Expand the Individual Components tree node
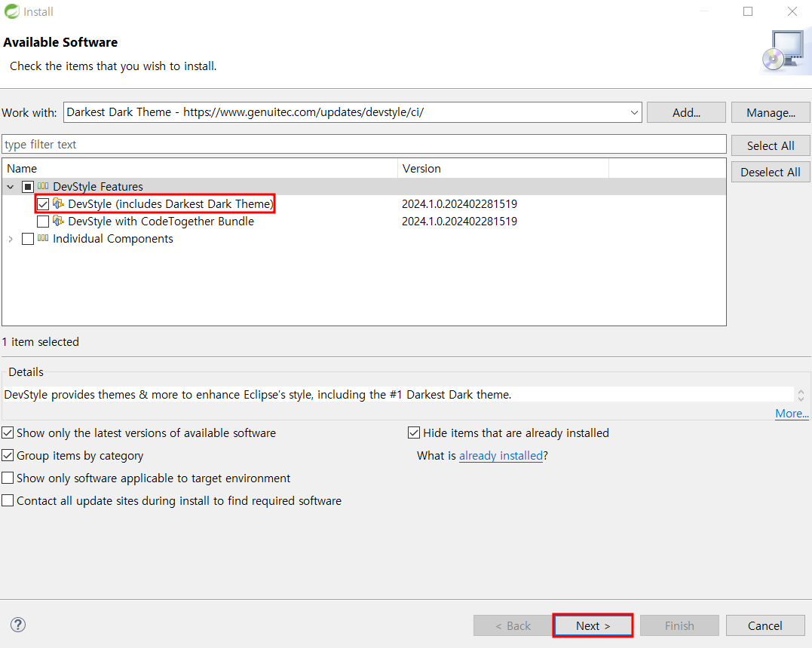 tap(11, 239)
